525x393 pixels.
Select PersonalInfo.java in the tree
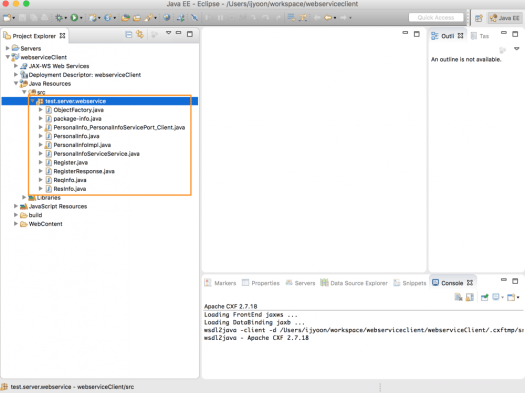point(76,136)
